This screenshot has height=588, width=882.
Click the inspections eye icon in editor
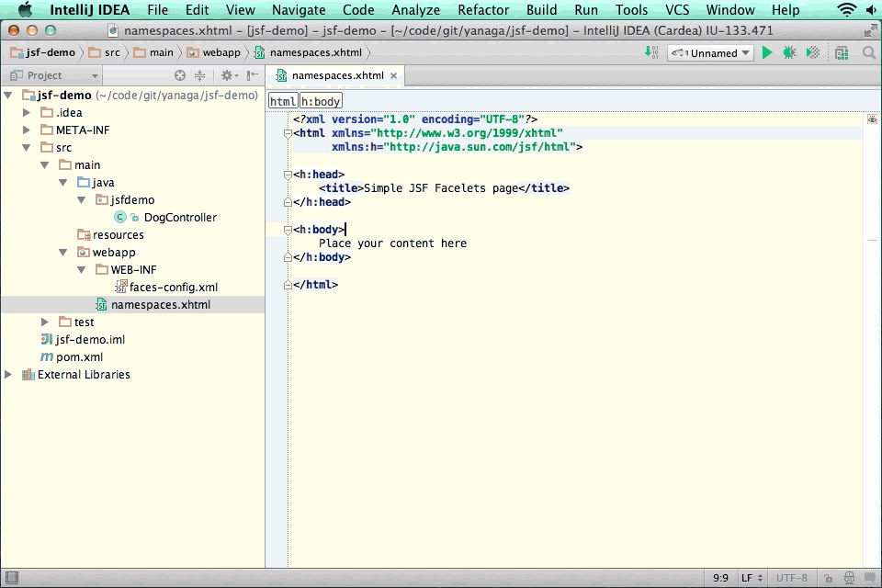[x=872, y=119]
